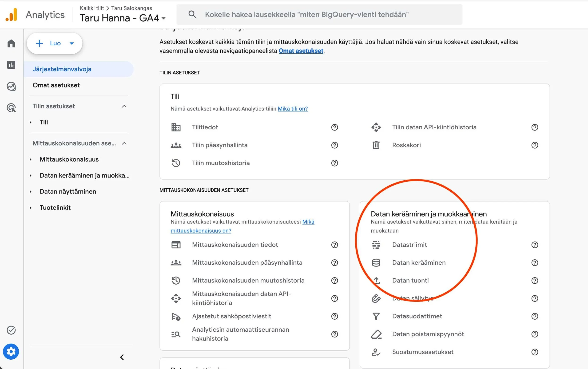This screenshot has width=588, height=369.
Task: Open help for Datan säilytys
Action: click(x=535, y=298)
